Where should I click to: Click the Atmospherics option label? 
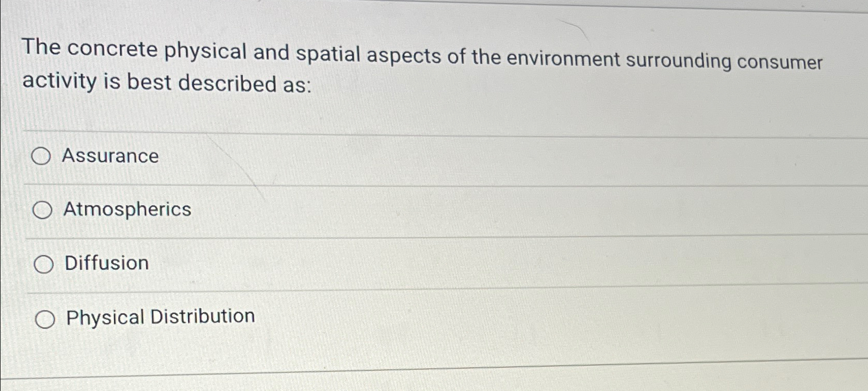tap(125, 210)
